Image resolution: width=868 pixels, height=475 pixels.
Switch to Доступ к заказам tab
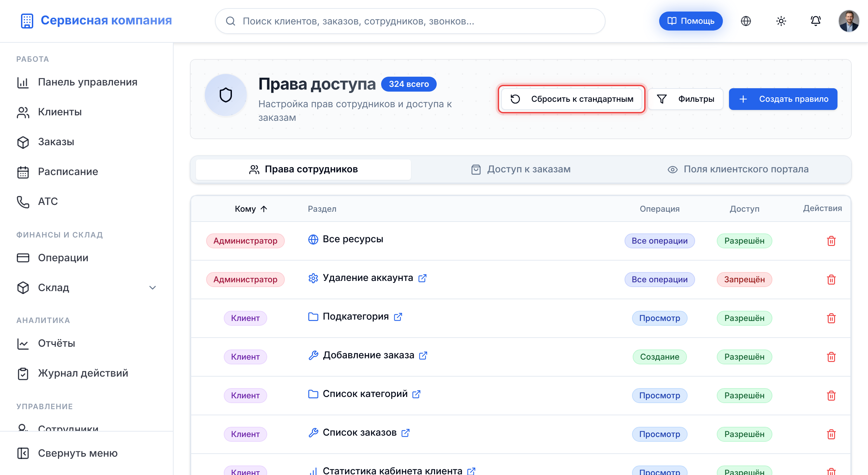coord(520,169)
